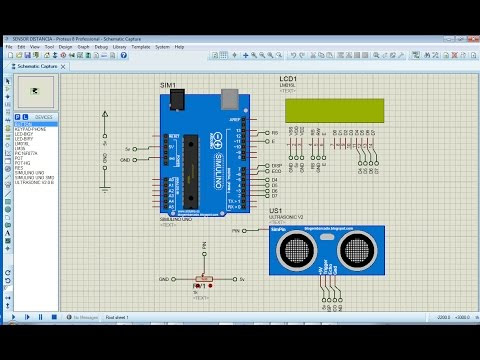Click the Redo arrow icon

[x=302, y=55]
